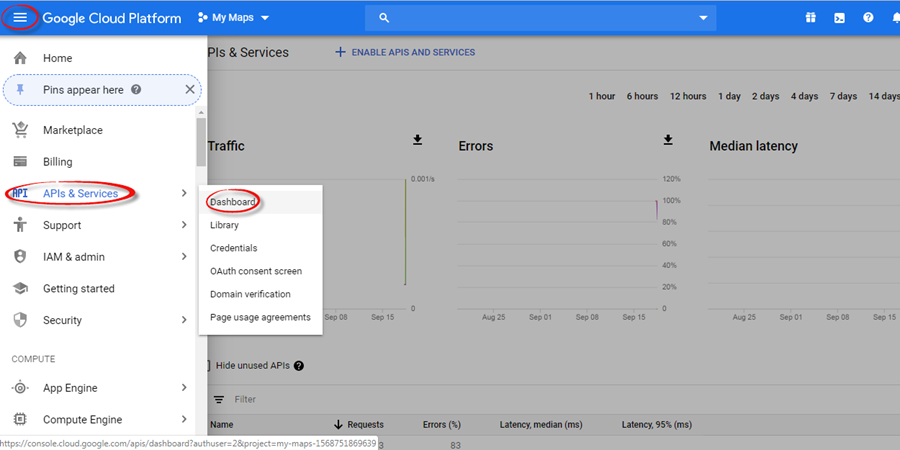The height and width of the screenshot is (450, 900).
Task: Activate the Cloud Shell terminal icon
Action: point(839,18)
